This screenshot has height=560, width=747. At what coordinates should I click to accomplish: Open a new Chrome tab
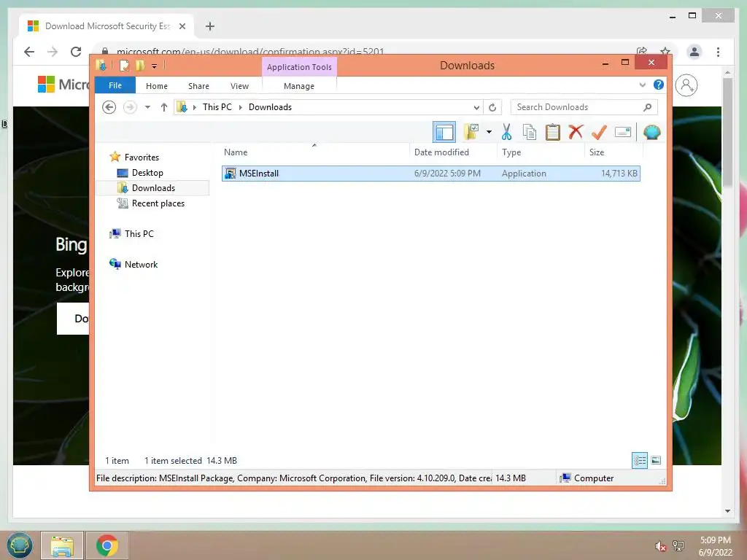209,26
